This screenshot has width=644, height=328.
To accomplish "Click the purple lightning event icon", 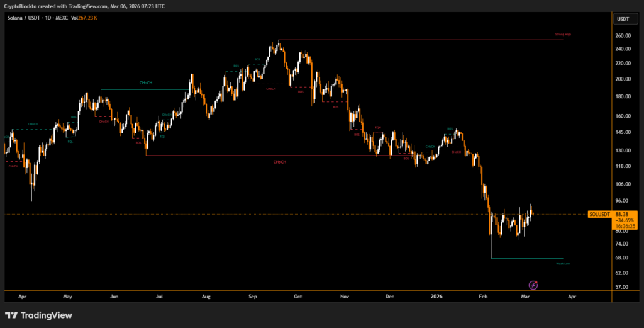I will pyautogui.click(x=533, y=285).
